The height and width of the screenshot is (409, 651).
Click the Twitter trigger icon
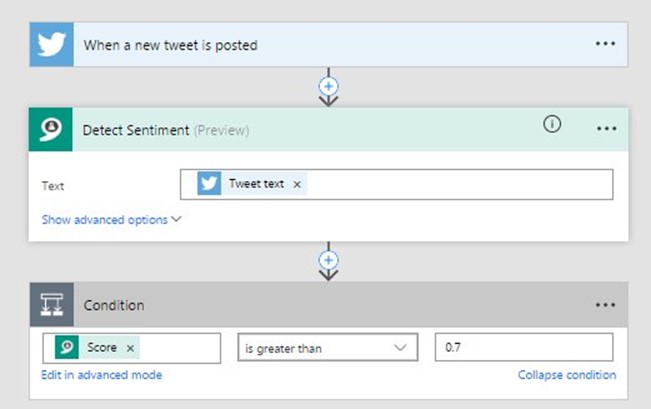click(49, 44)
